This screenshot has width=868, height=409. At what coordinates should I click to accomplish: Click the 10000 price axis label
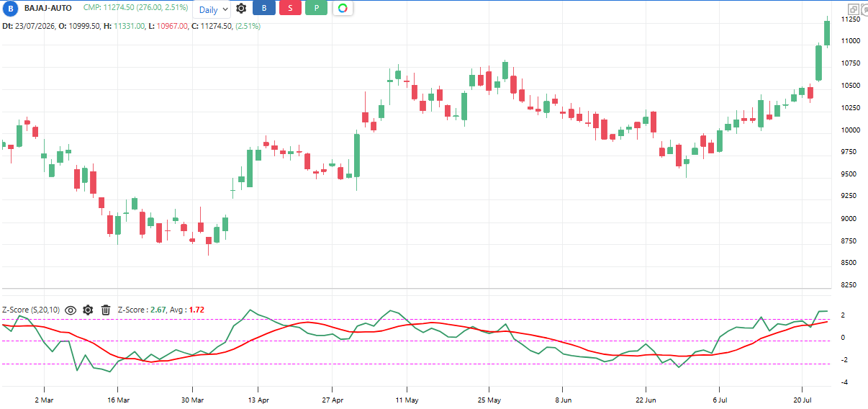tap(849, 130)
